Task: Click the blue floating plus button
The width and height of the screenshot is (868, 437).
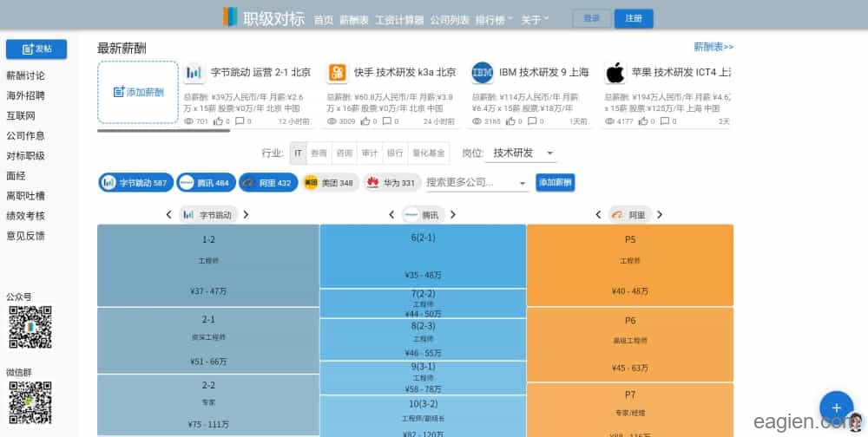Action: (836, 408)
